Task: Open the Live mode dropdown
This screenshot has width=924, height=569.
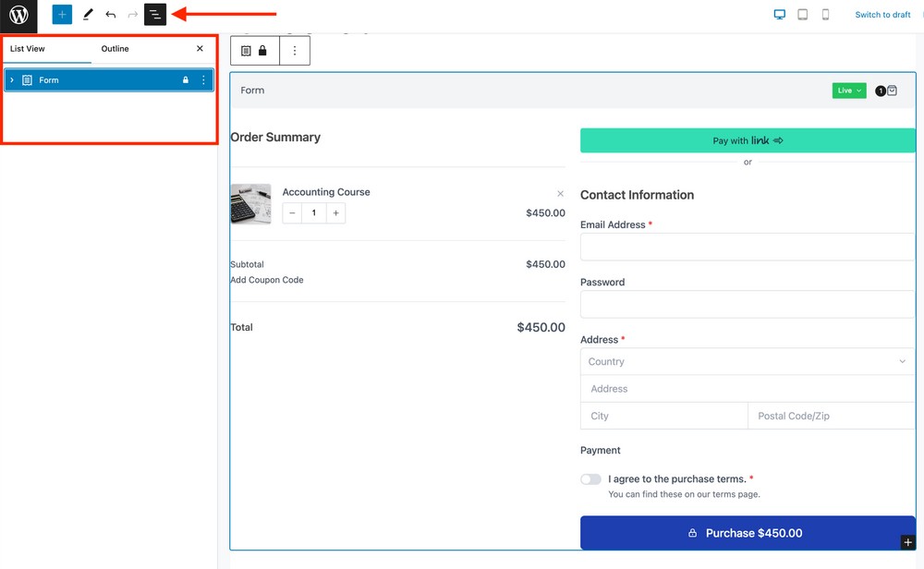Action: [x=848, y=91]
